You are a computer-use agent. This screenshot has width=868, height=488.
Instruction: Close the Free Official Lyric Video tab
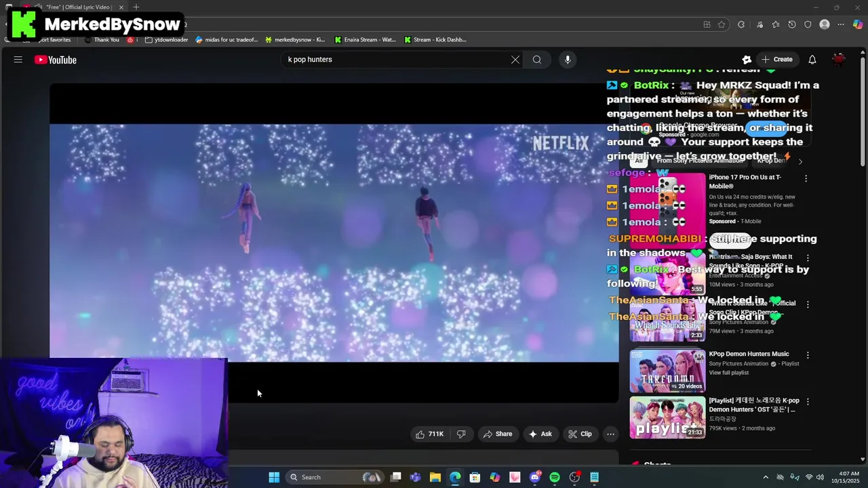click(x=121, y=7)
